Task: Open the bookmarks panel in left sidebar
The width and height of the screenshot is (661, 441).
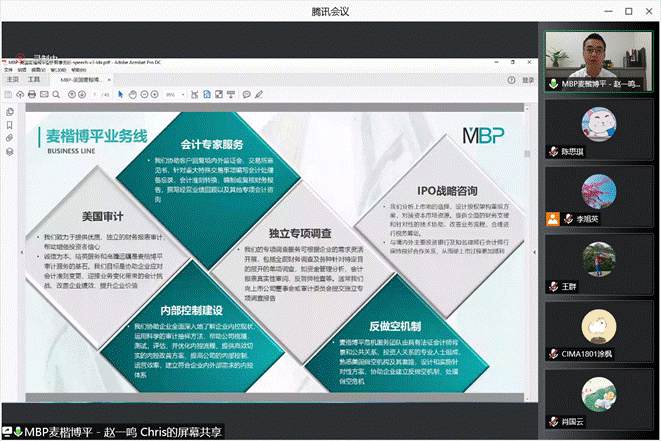Action: 9,124
